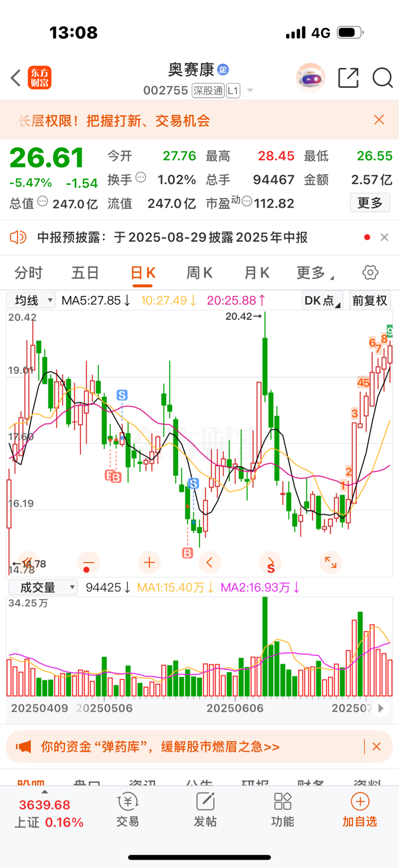The width and height of the screenshot is (399, 868).
Task: Tap 加自选 add-to-watchlist plus icon
Action: pyautogui.click(x=360, y=801)
